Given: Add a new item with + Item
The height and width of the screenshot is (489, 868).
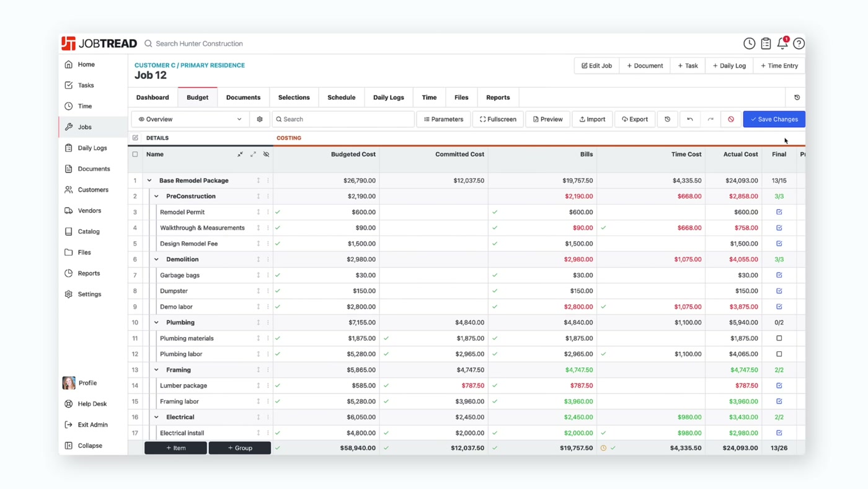Looking at the screenshot, I should pyautogui.click(x=176, y=448).
